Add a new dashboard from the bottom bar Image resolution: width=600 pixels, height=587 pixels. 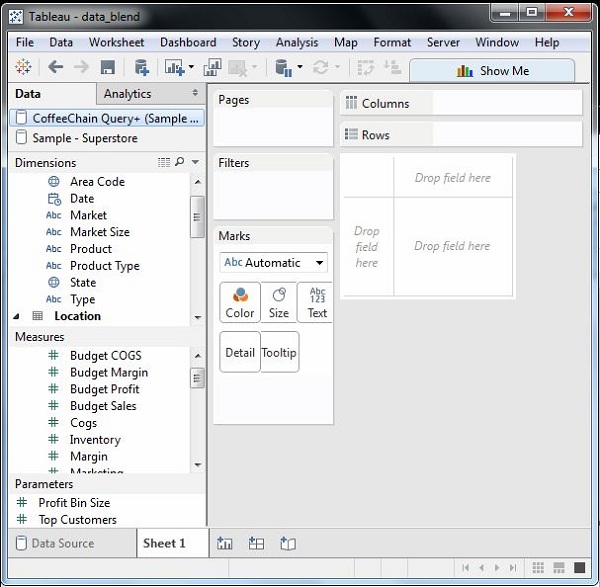[x=257, y=543]
